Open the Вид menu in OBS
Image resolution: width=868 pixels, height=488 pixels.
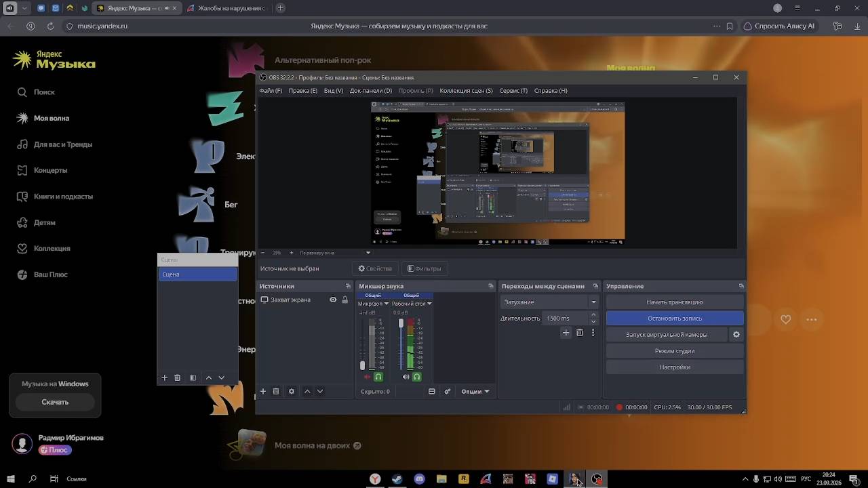point(334,91)
